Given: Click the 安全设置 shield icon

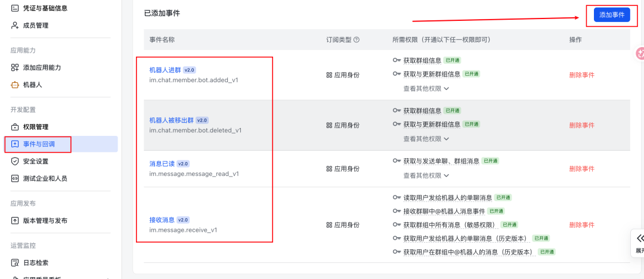Looking at the screenshot, I should [x=15, y=162].
